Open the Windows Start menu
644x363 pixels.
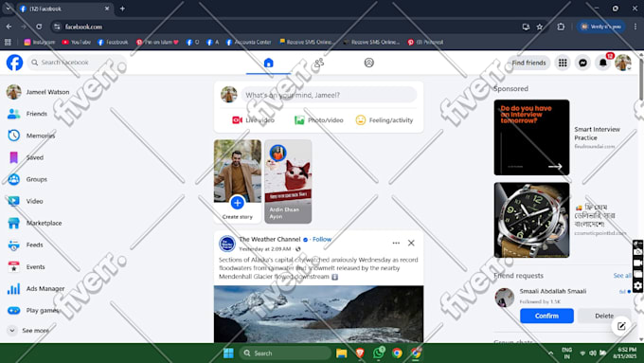[228, 354]
